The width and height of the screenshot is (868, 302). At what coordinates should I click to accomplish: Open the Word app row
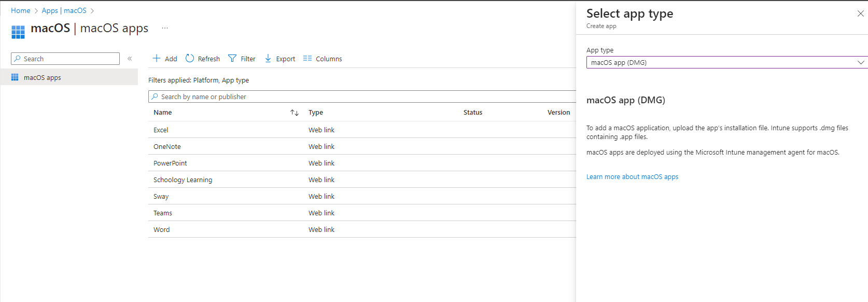pos(362,229)
